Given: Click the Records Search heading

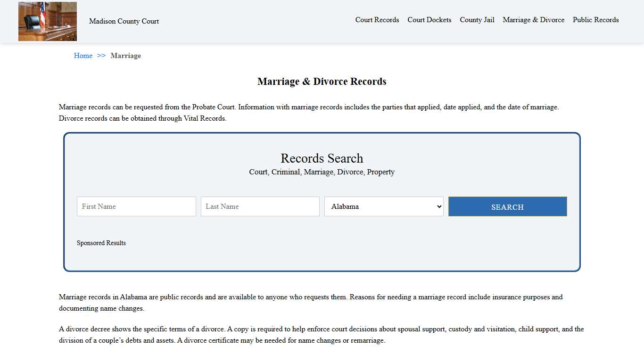Looking at the screenshot, I should tap(322, 158).
